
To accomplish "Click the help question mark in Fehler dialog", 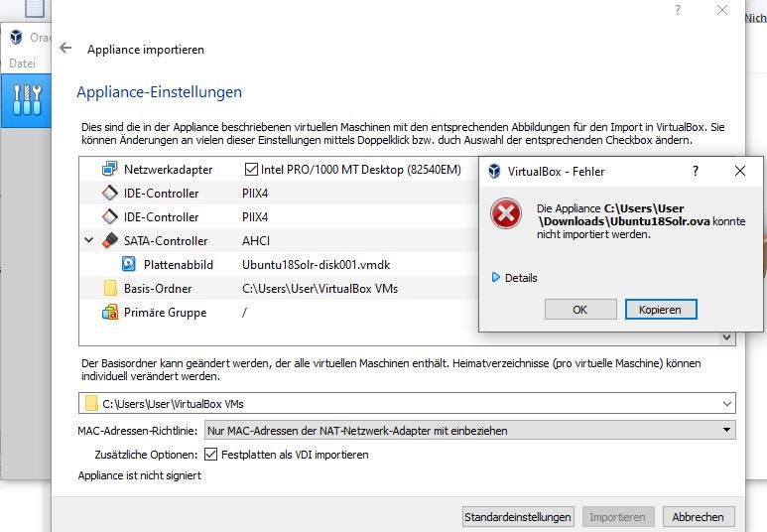I will (696, 171).
